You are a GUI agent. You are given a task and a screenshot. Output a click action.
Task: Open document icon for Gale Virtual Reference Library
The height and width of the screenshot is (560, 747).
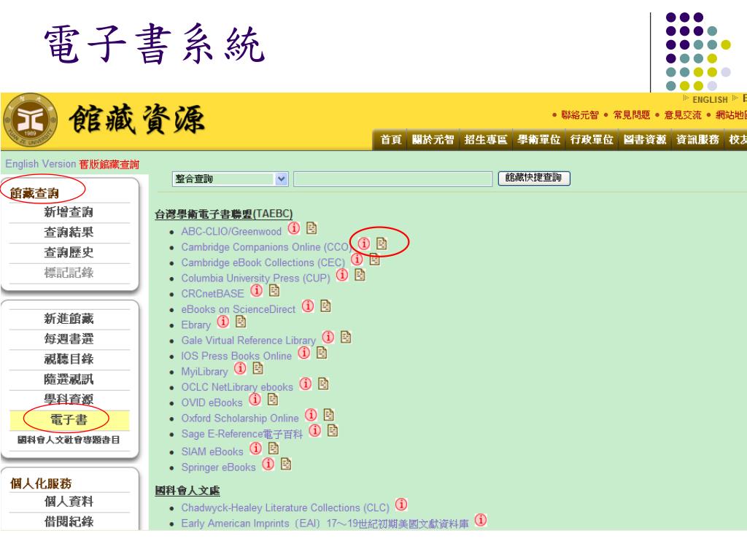point(347,337)
